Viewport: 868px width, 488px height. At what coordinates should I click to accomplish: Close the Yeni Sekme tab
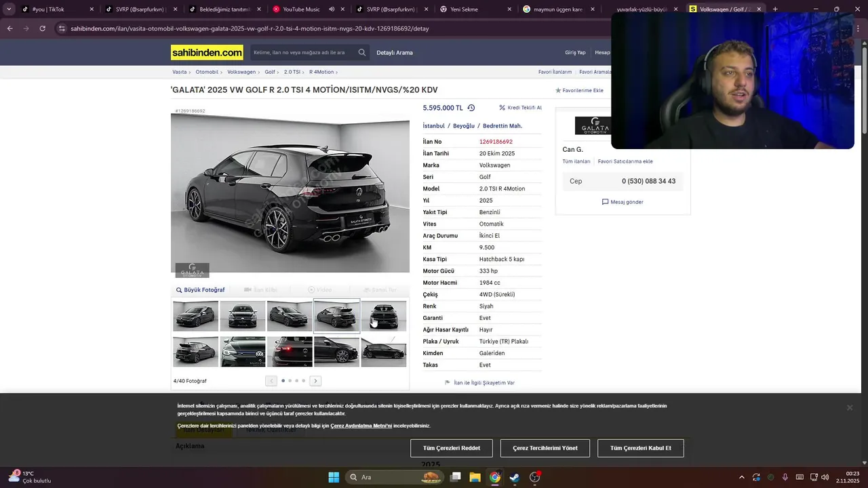510,9
